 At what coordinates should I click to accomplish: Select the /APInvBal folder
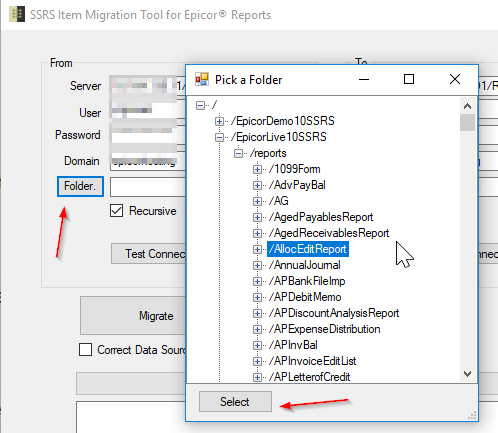coord(293,345)
